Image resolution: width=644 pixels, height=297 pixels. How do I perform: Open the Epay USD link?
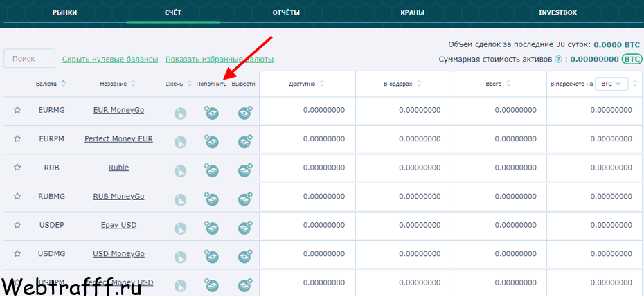(x=118, y=225)
